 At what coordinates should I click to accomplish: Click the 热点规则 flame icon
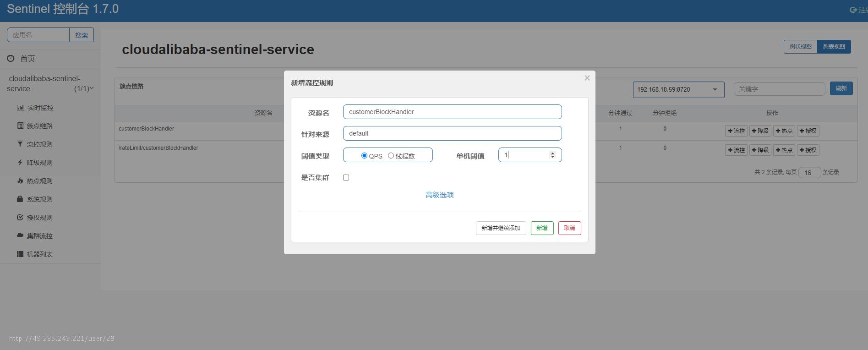point(20,180)
